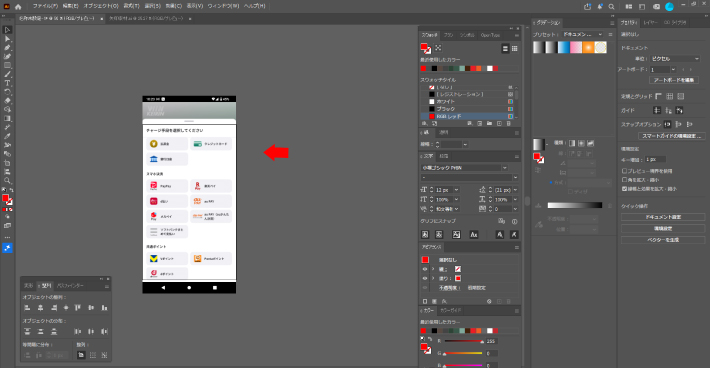Choose the Type tool in toolbar

(7, 83)
